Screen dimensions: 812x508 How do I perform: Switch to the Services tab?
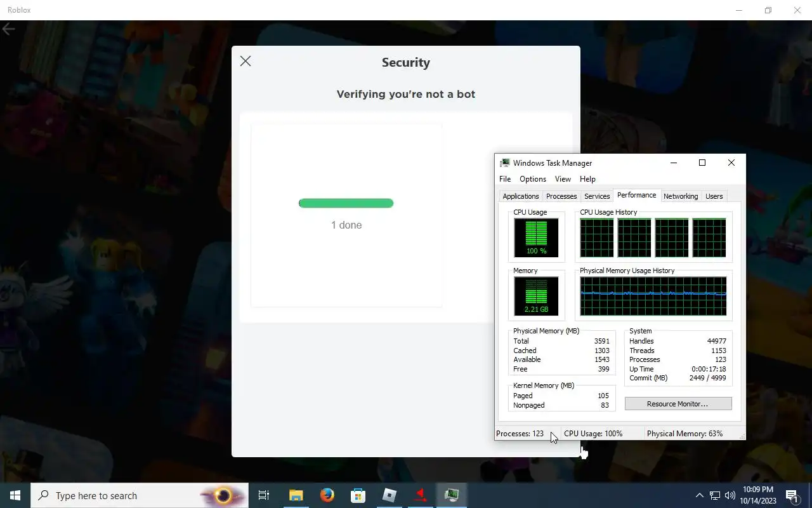click(x=597, y=196)
